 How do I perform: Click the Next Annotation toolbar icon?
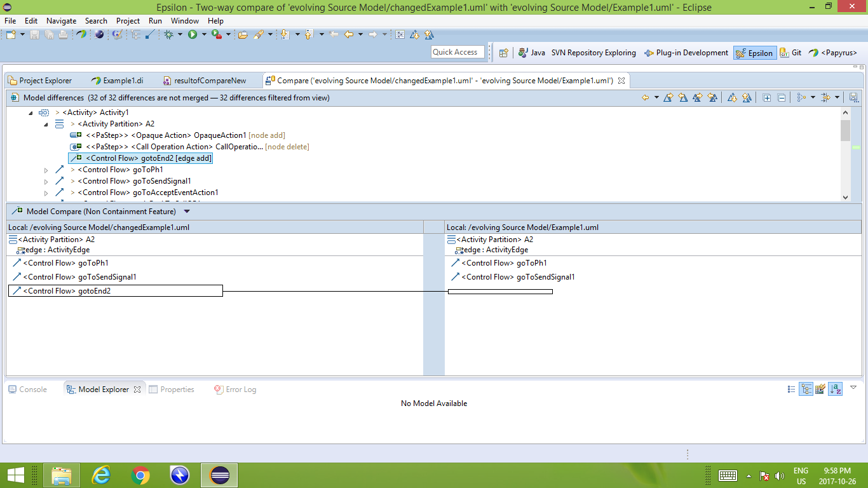tap(285, 34)
